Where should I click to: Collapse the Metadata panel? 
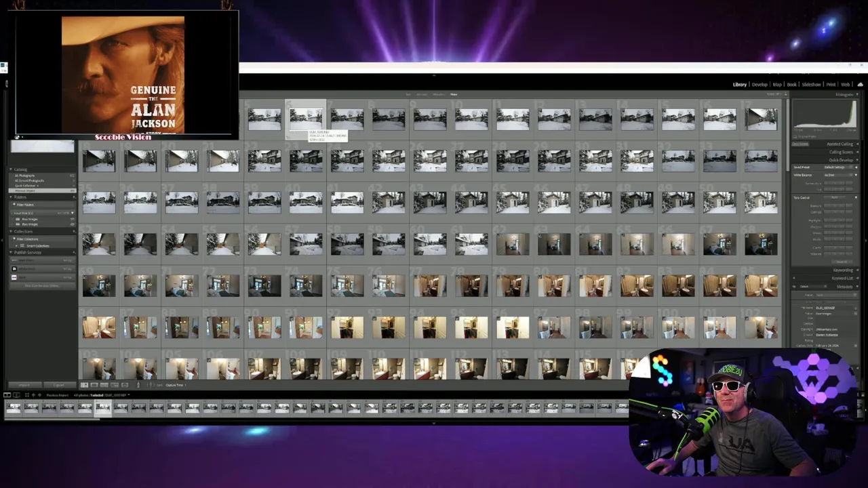coord(857,287)
